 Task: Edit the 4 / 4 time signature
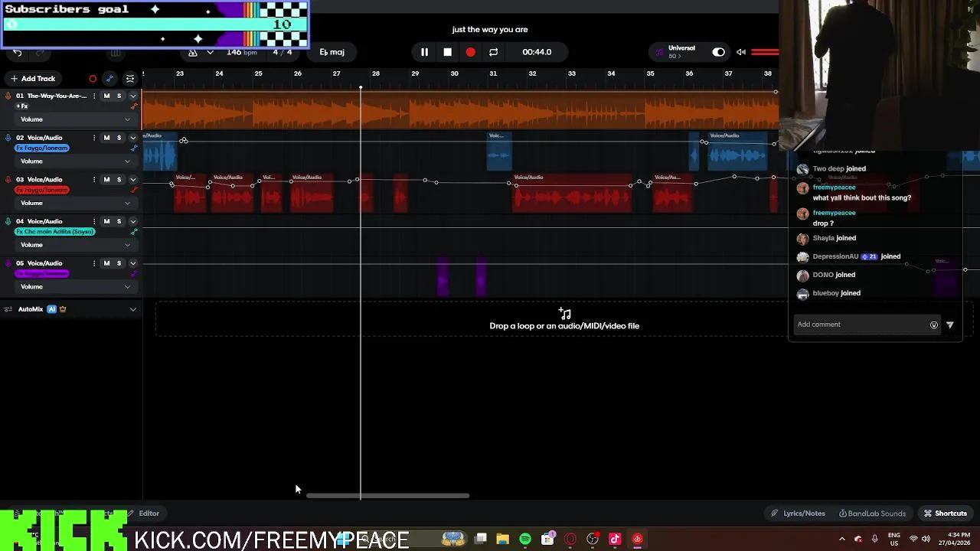283,52
